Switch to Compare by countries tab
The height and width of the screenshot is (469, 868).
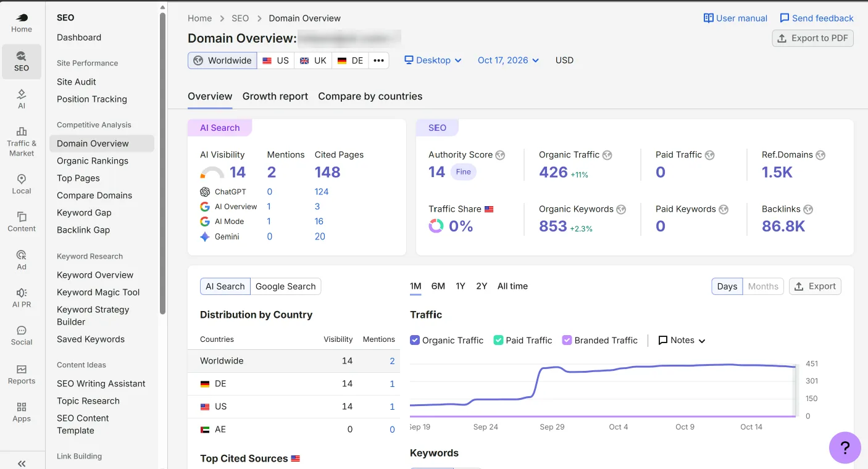click(x=370, y=96)
